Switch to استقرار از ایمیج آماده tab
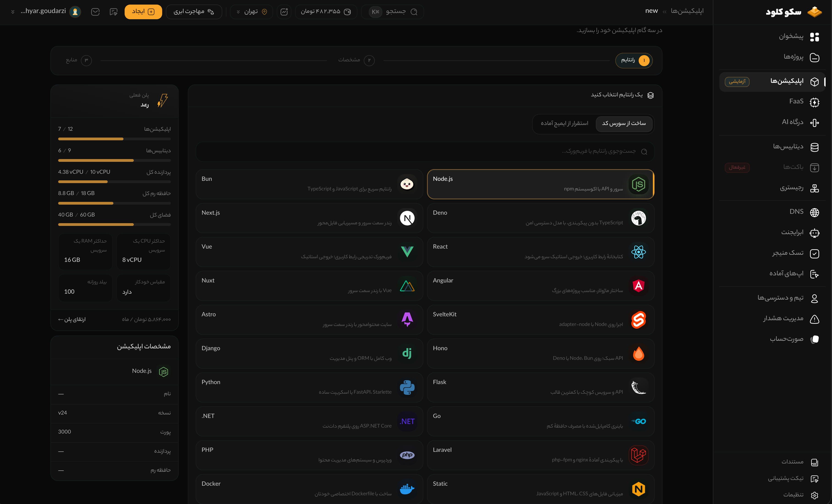 click(565, 123)
